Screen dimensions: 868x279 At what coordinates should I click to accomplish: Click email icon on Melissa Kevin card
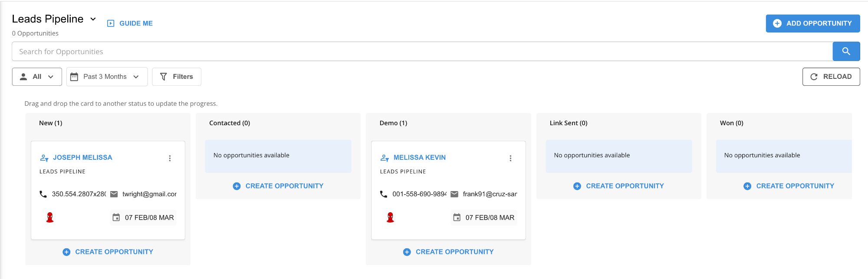point(454,194)
